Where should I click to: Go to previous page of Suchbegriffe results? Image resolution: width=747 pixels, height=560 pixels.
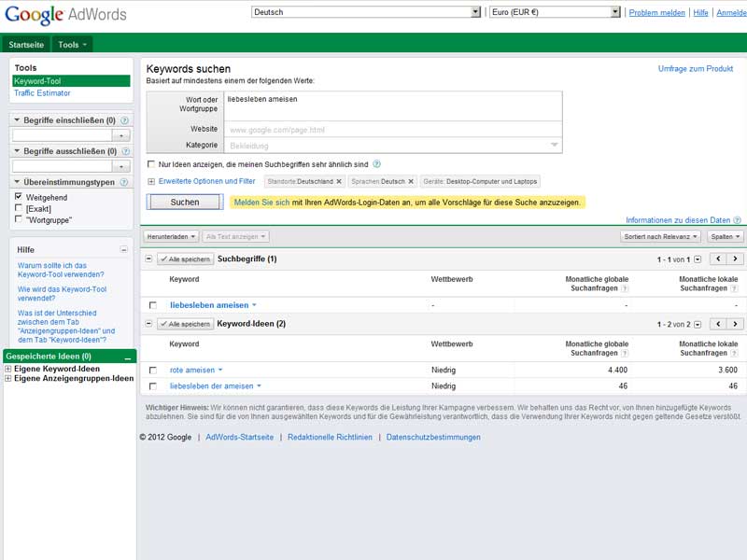(717, 259)
